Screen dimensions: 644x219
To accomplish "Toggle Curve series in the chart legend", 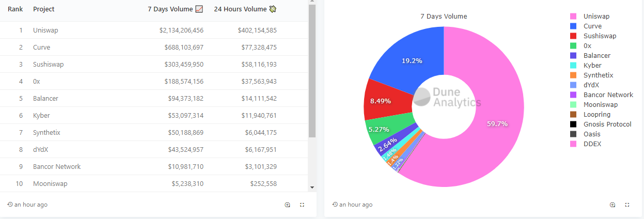I will (592, 26).
